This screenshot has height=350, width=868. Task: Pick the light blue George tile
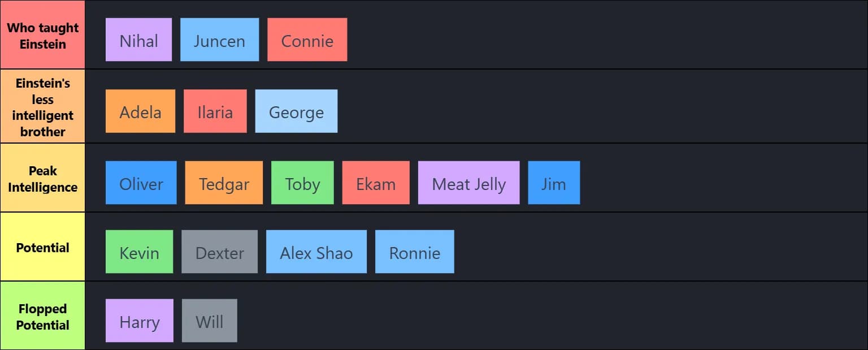pyautogui.click(x=296, y=111)
